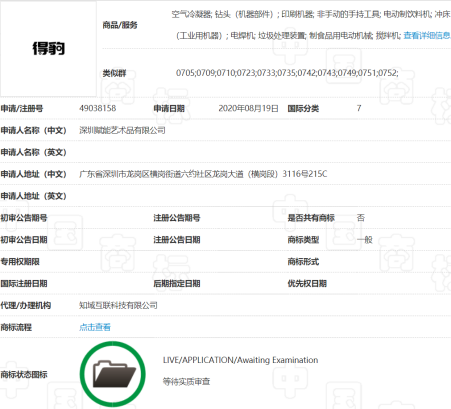The height and width of the screenshot is (409, 451).
Task: Click the 国际分类 value 7
Action: [x=359, y=108]
